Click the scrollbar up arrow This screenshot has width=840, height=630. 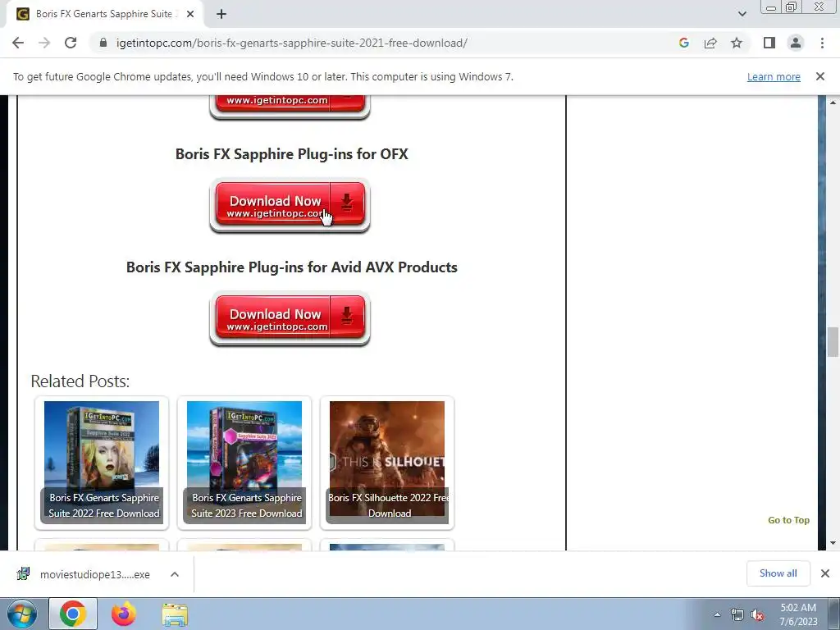click(x=833, y=103)
